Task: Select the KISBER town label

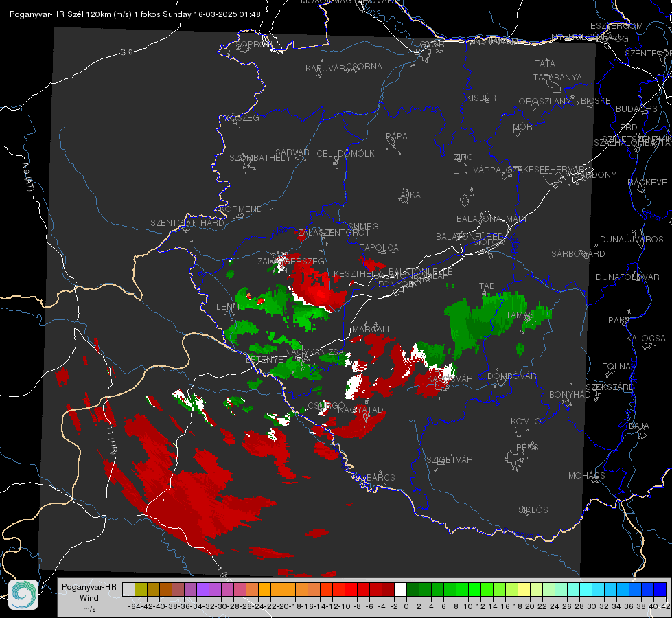Action: [481, 98]
